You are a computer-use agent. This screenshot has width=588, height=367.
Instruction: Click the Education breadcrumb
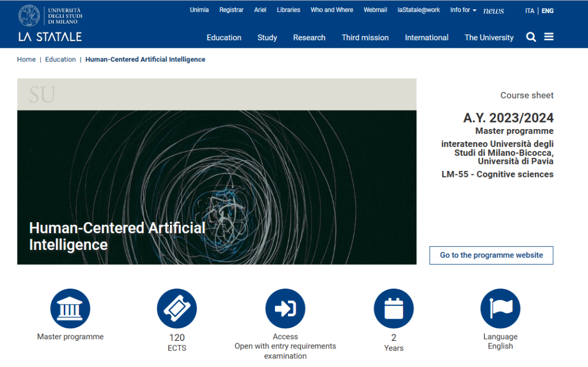60,59
